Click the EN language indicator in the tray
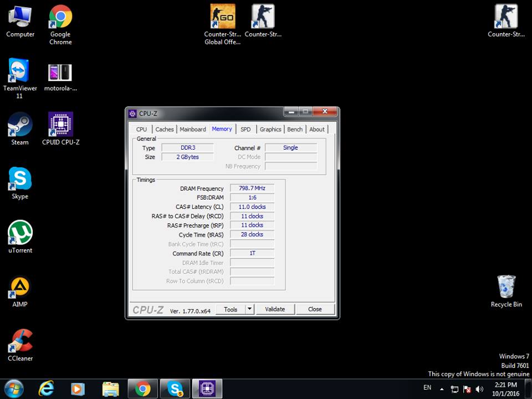Image resolution: width=532 pixels, height=399 pixels. tap(427, 387)
